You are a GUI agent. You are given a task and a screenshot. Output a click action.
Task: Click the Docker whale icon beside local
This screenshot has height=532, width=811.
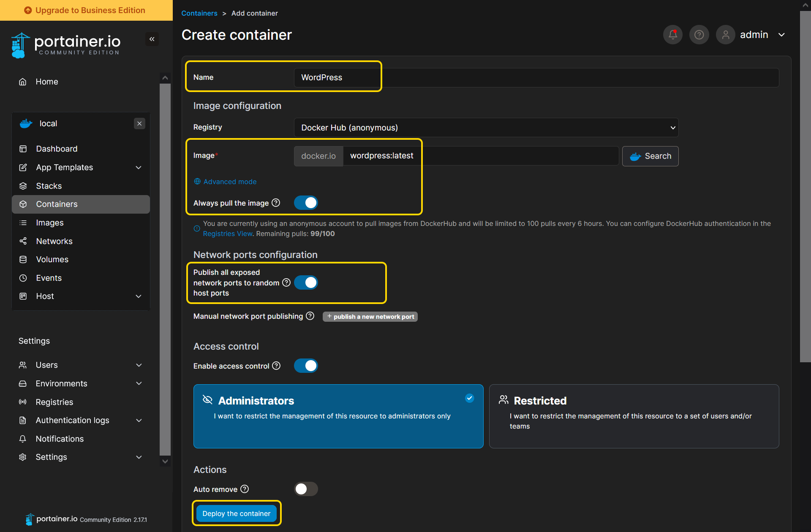click(26, 124)
